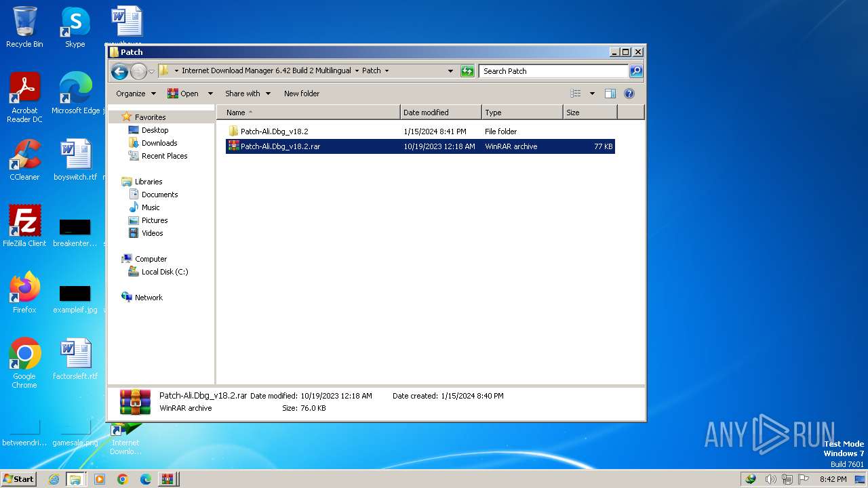Select the Recycle Bin desktop icon
The width and height of the screenshot is (868, 488).
tap(24, 28)
